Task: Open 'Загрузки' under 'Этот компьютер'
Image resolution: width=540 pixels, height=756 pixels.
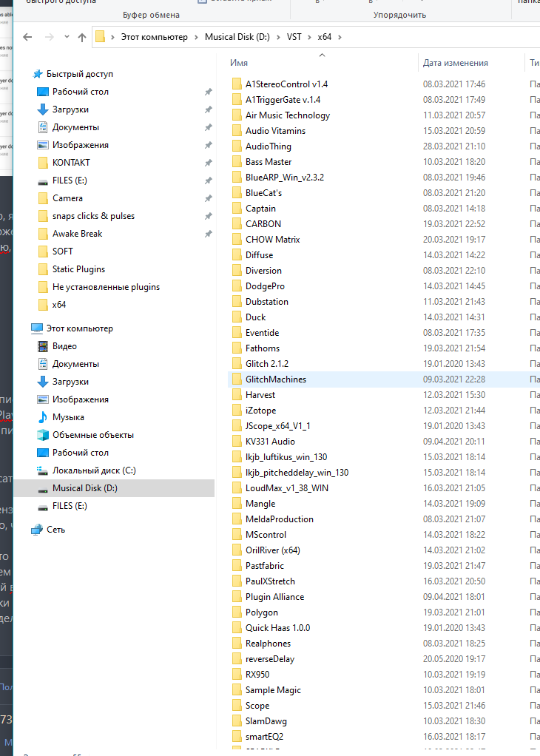Action: (70, 382)
